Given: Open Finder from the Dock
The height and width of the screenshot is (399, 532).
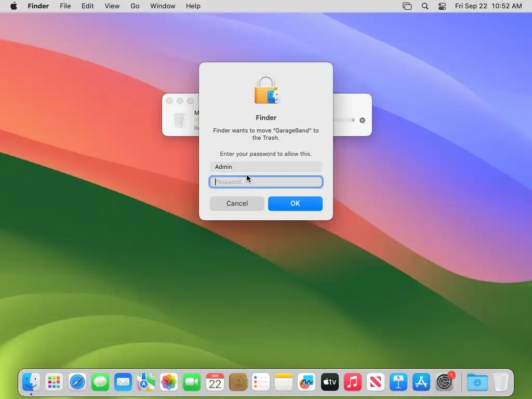Looking at the screenshot, I should coord(31,382).
